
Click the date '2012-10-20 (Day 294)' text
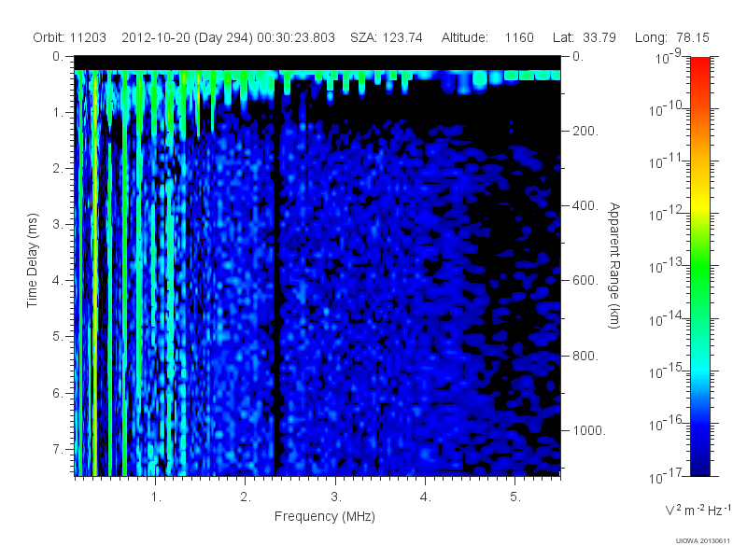point(187,37)
